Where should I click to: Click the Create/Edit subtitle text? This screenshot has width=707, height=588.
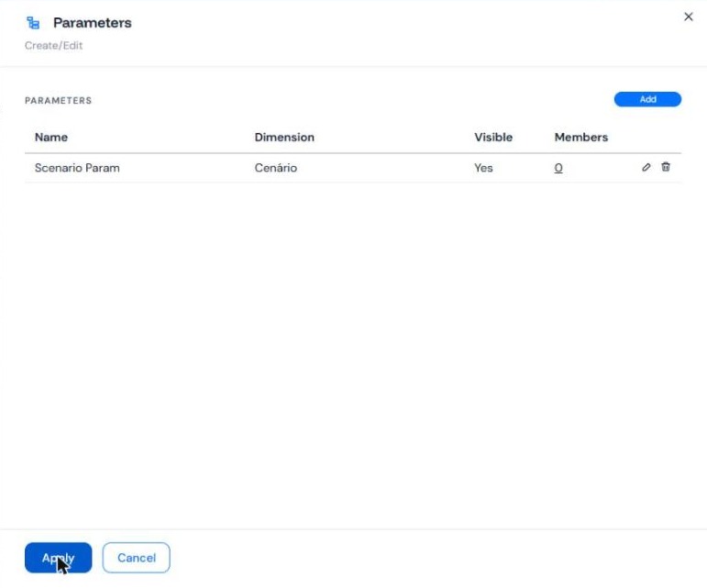click(54, 46)
